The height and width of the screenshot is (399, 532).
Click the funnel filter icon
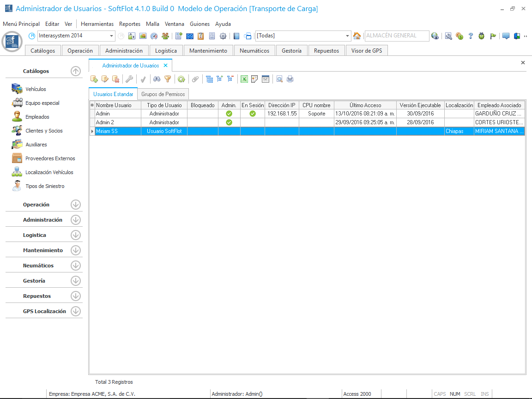168,79
